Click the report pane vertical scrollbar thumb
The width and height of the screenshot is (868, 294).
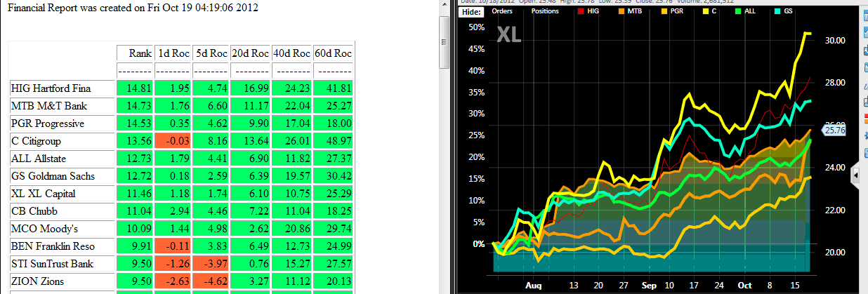coord(443,42)
